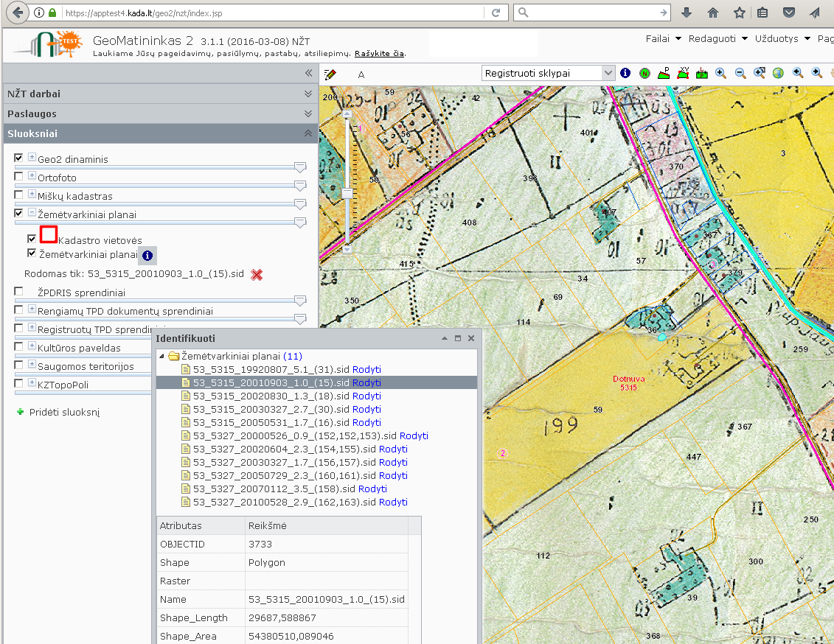
Task: Enable Kultūros paveldas layer checkbox
Action: [18, 346]
